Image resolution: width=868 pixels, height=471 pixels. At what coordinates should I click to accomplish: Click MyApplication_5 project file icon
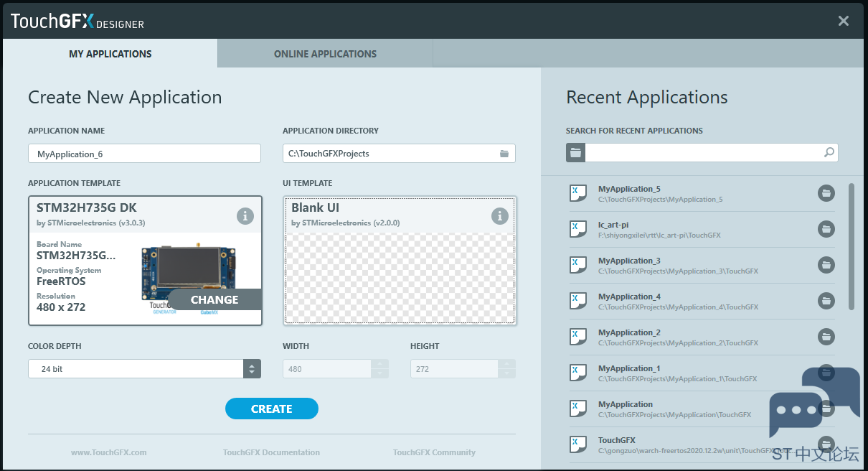click(x=578, y=193)
